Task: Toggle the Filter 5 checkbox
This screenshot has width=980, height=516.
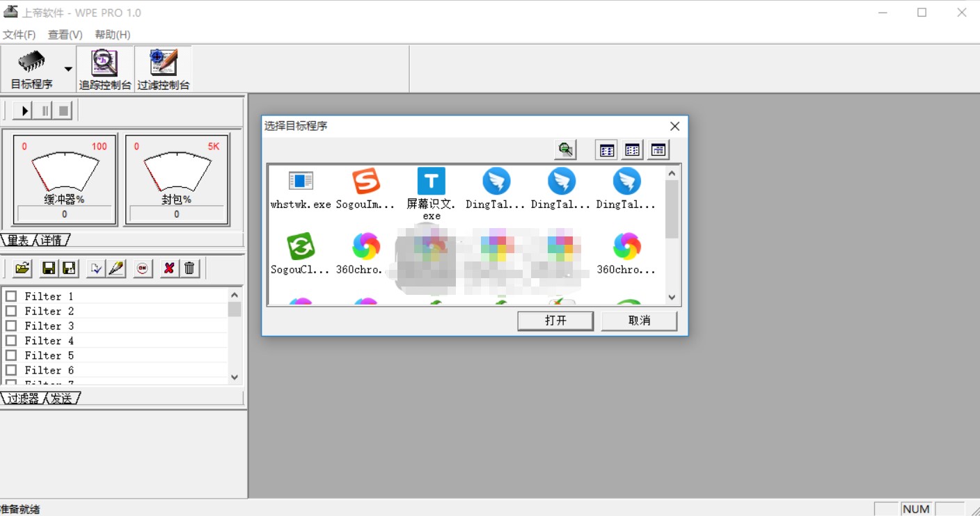Action: (11, 355)
